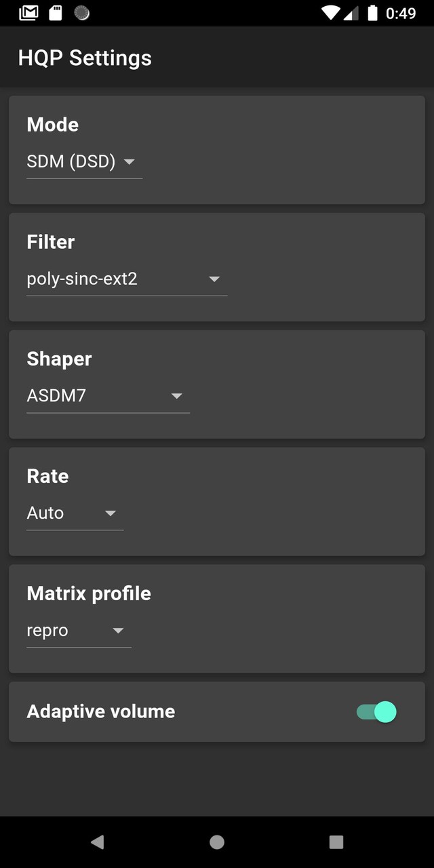Expand the Filter dropdown showing poly-sinc-ext2

pos(126,279)
